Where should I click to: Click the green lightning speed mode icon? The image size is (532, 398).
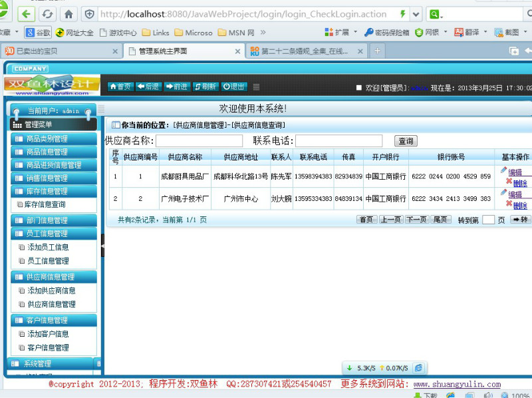pos(403,14)
